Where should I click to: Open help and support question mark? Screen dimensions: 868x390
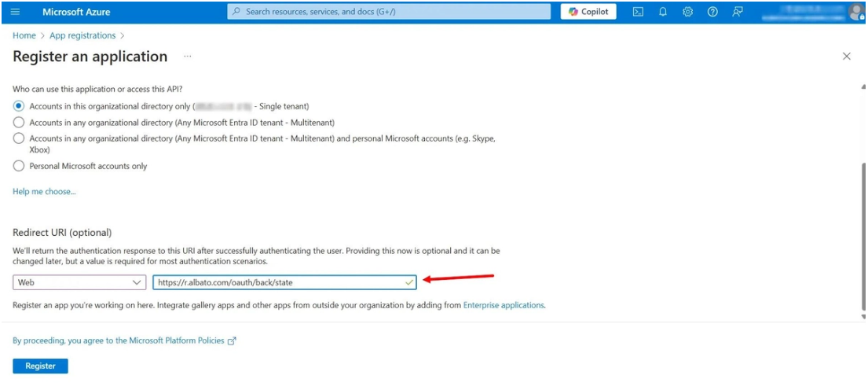click(x=712, y=12)
